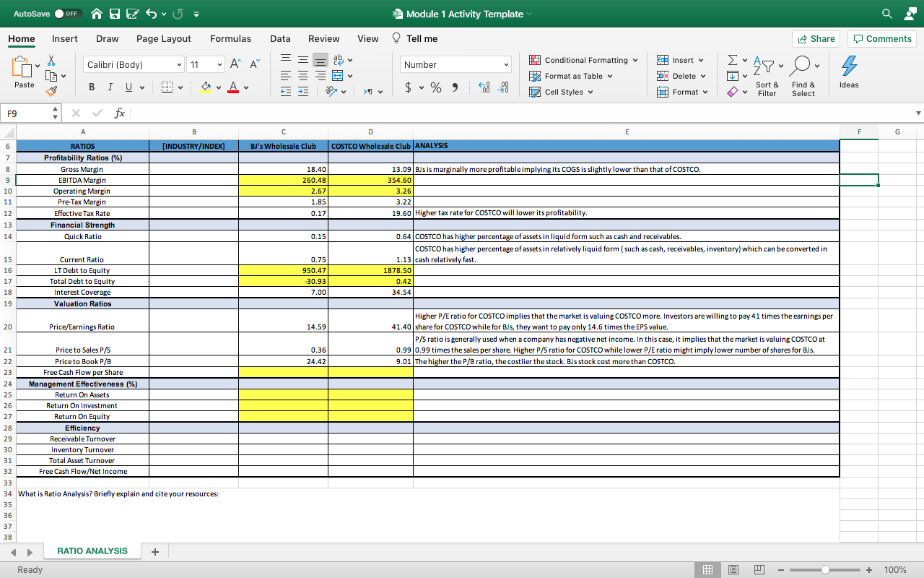Screen dimensions: 924x578
Task: Click the Comments button
Action: coord(881,39)
